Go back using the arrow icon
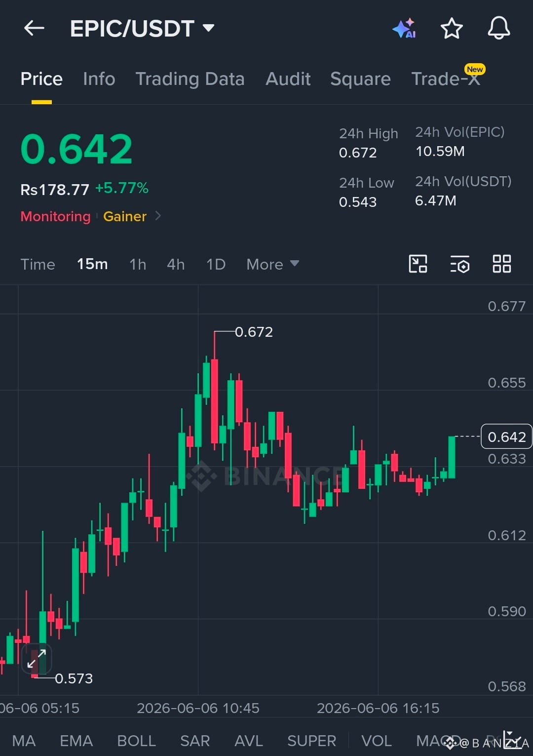The width and height of the screenshot is (533, 756). pyautogui.click(x=35, y=28)
